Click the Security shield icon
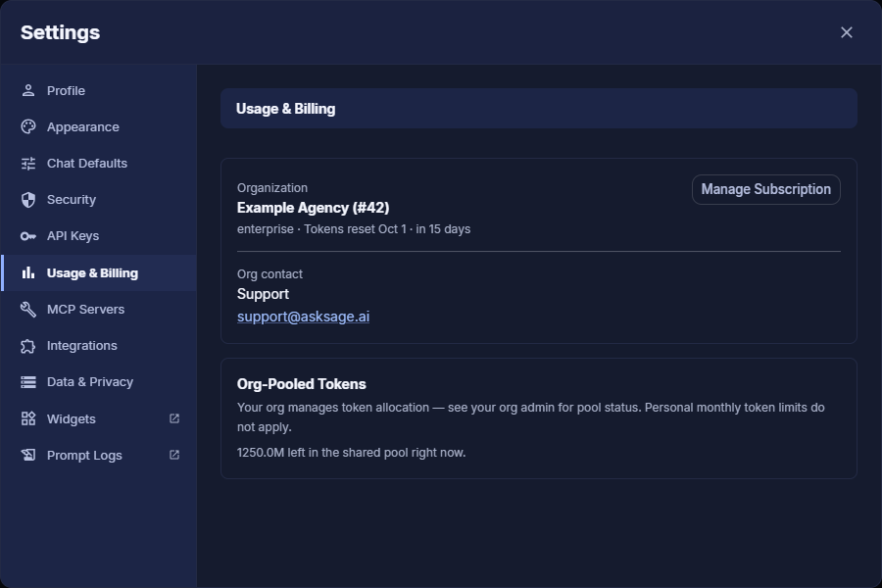 click(x=28, y=200)
